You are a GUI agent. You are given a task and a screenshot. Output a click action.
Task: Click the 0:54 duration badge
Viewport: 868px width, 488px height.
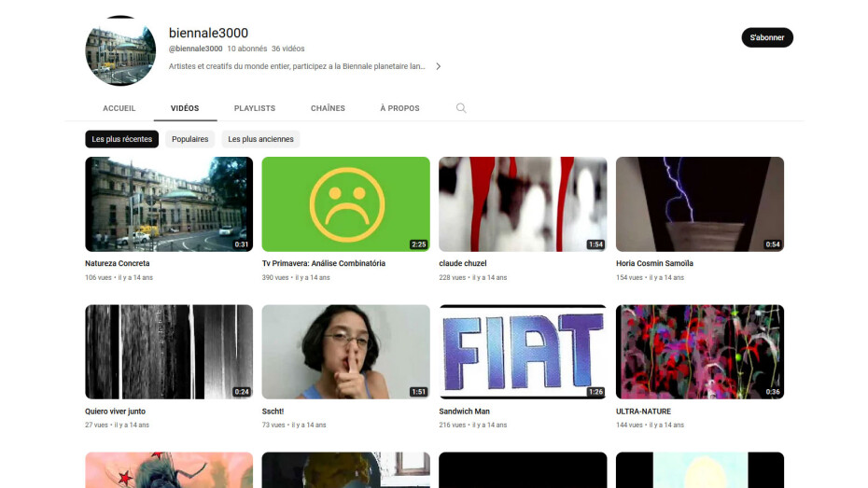(x=773, y=244)
